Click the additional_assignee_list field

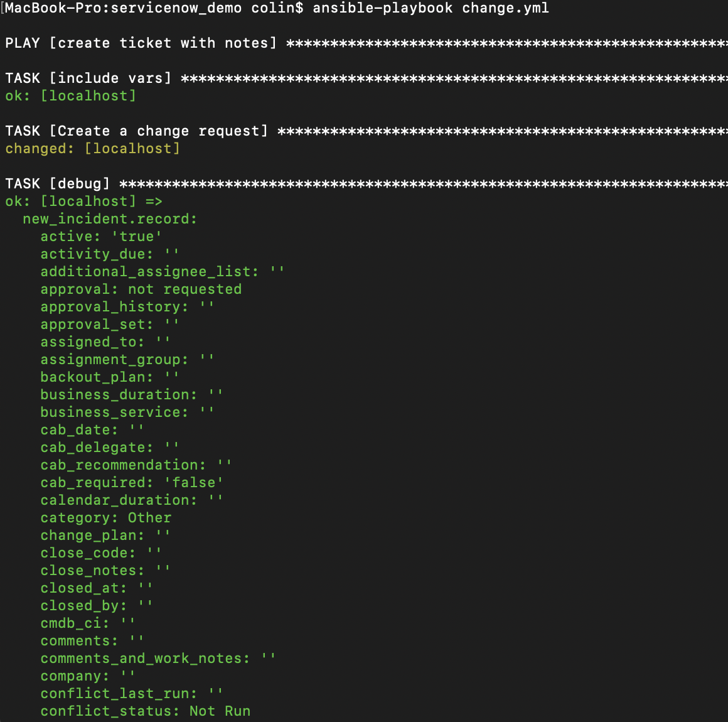pos(149,272)
